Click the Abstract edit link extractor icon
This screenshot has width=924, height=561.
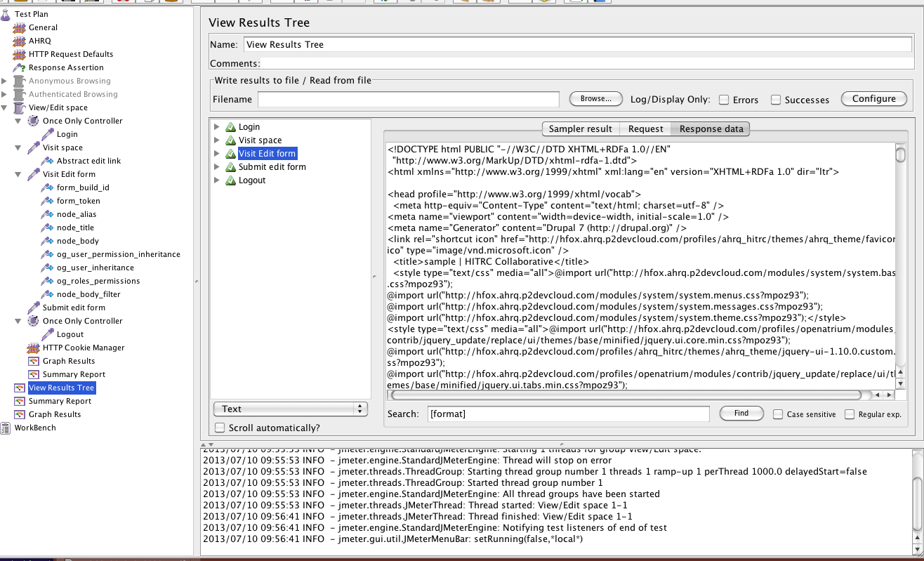(48, 161)
